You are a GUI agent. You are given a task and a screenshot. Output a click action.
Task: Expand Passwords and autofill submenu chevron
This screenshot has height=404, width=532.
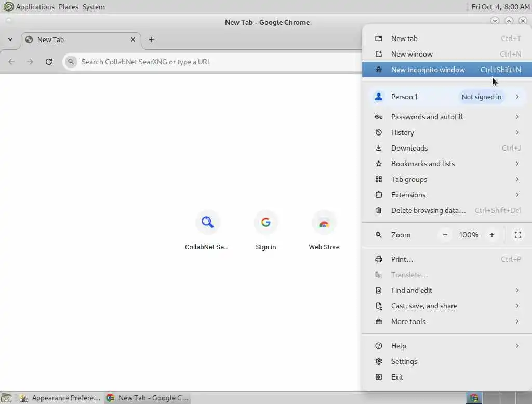[x=517, y=117]
